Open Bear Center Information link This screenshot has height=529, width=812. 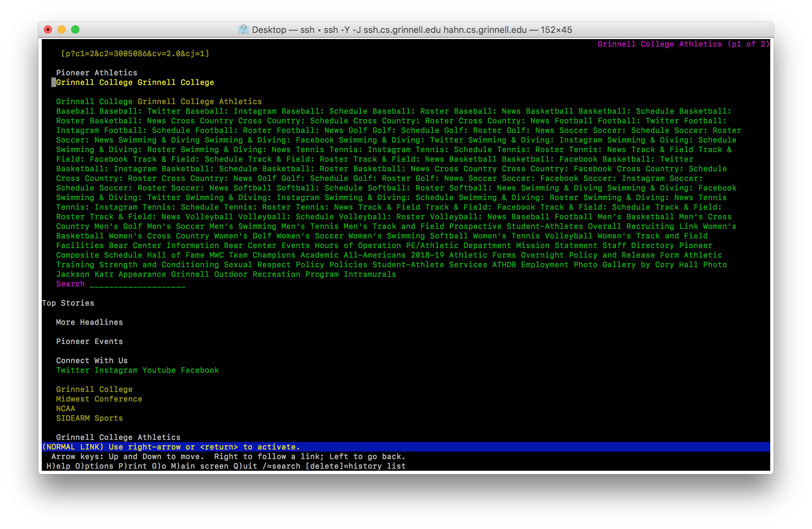(164, 246)
